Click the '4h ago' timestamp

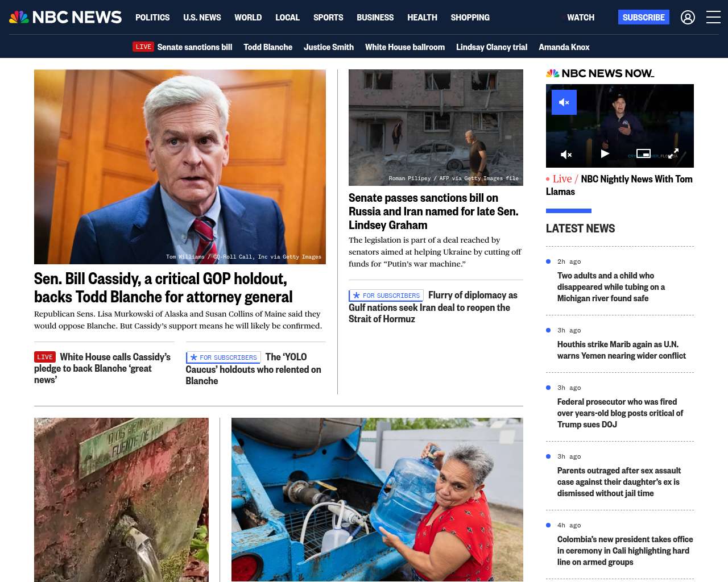pos(569,525)
